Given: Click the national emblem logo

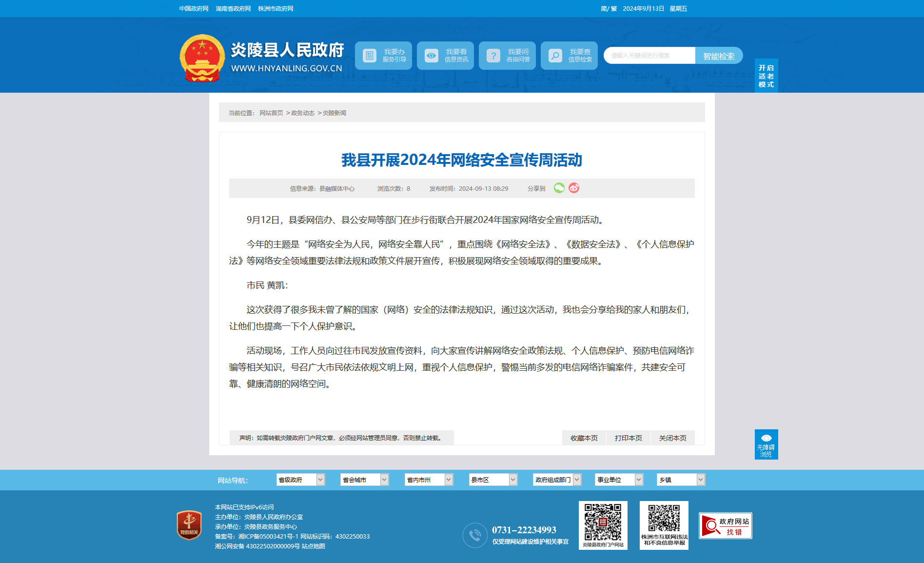Looking at the screenshot, I should click(202, 58).
